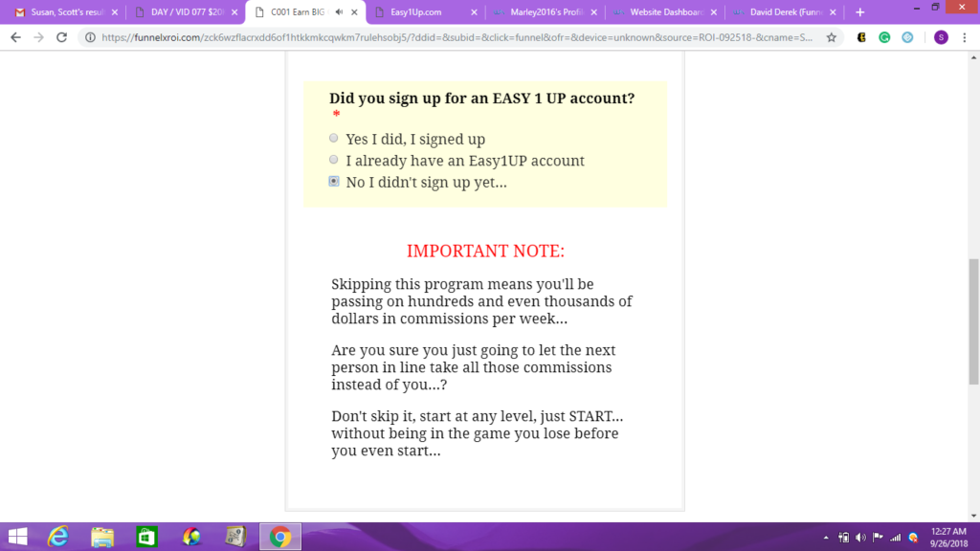Screen dimensions: 980x551
Task: Bookmark this page with the star icon
Action: 832,37
